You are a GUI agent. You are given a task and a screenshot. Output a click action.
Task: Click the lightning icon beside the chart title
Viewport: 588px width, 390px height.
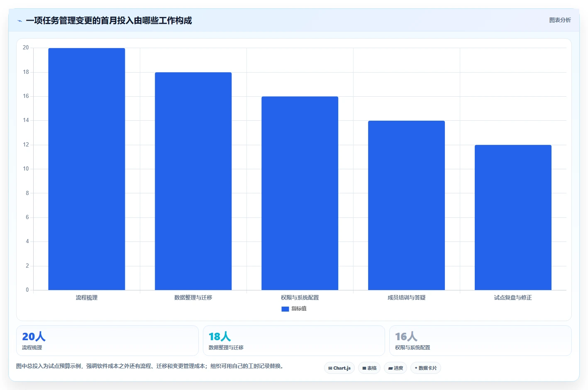[x=20, y=21]
